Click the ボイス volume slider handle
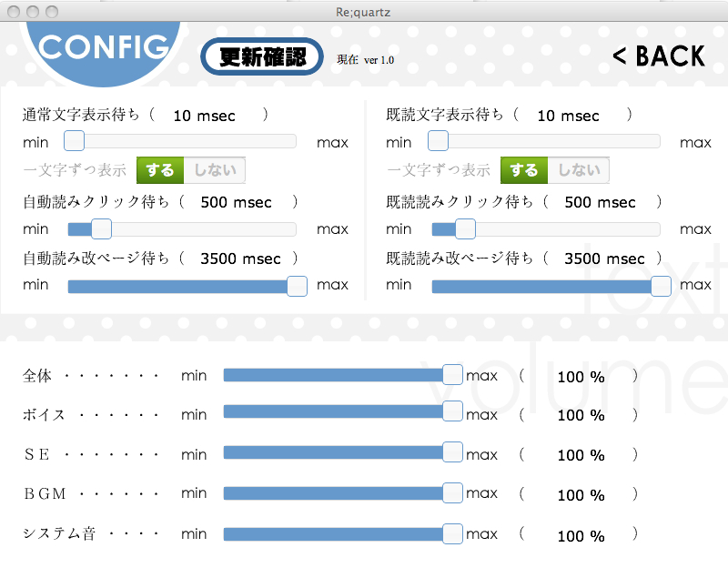 pos(452,411)
